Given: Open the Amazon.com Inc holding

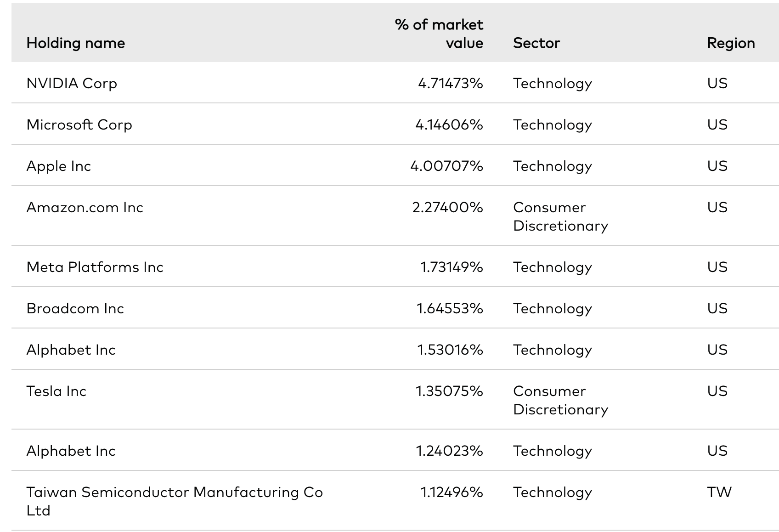Looking at the screenshot, I should (85, 208).
